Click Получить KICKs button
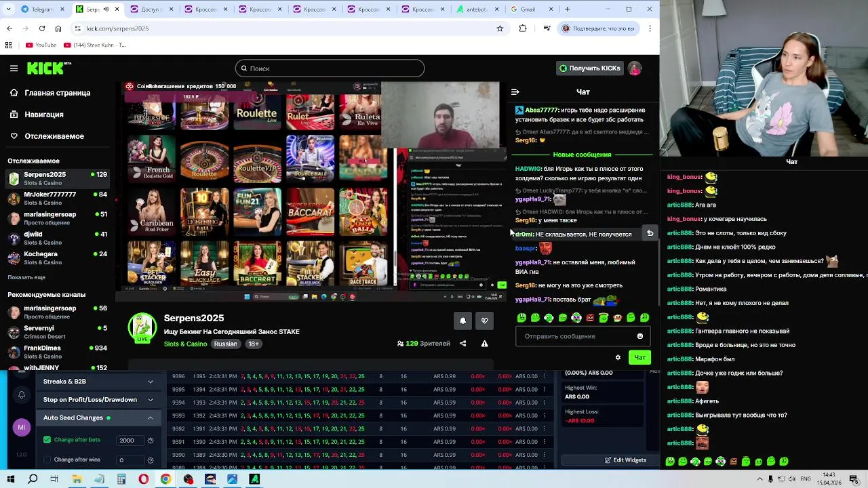This screenshot has height=488, width=868. coord(589,68)
